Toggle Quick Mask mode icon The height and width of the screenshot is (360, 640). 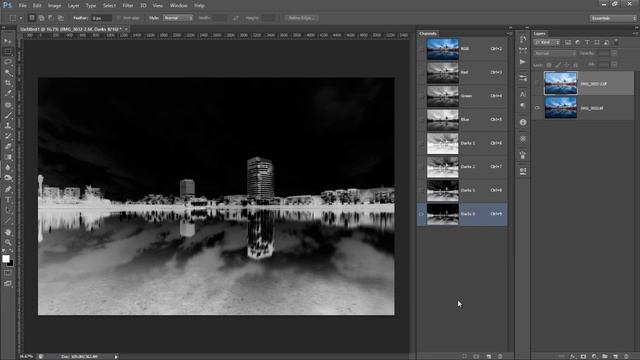click(8, 273)
